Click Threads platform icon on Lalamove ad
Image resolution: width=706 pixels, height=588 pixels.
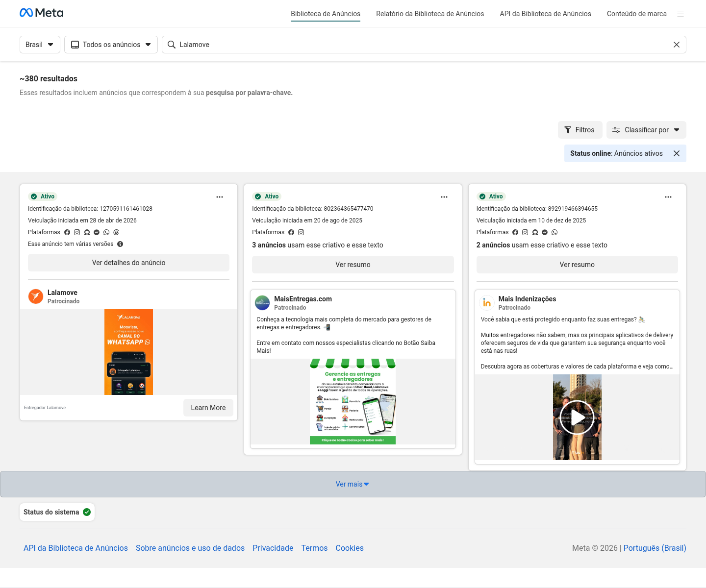(x=116, y=232)
